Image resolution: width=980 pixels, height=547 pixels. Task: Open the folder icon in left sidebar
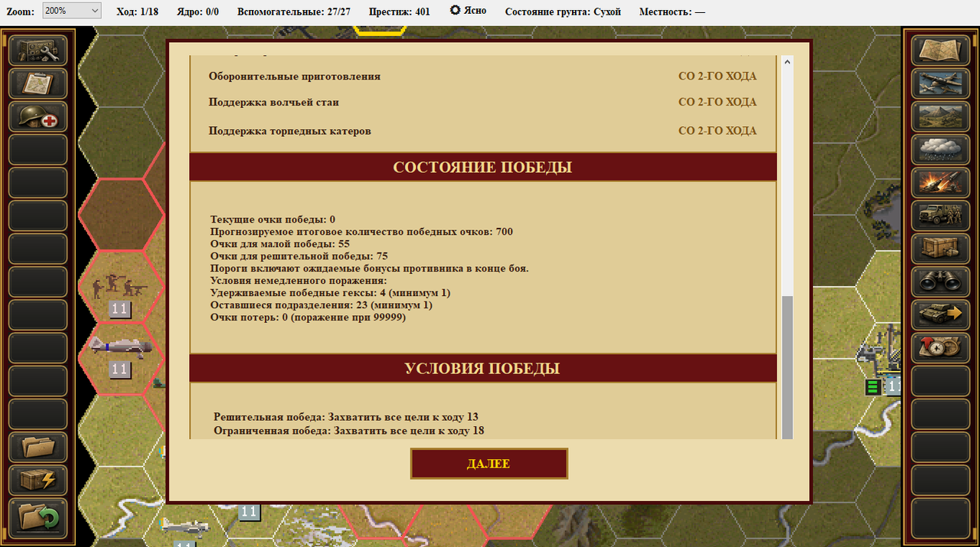tap(38, 447)
